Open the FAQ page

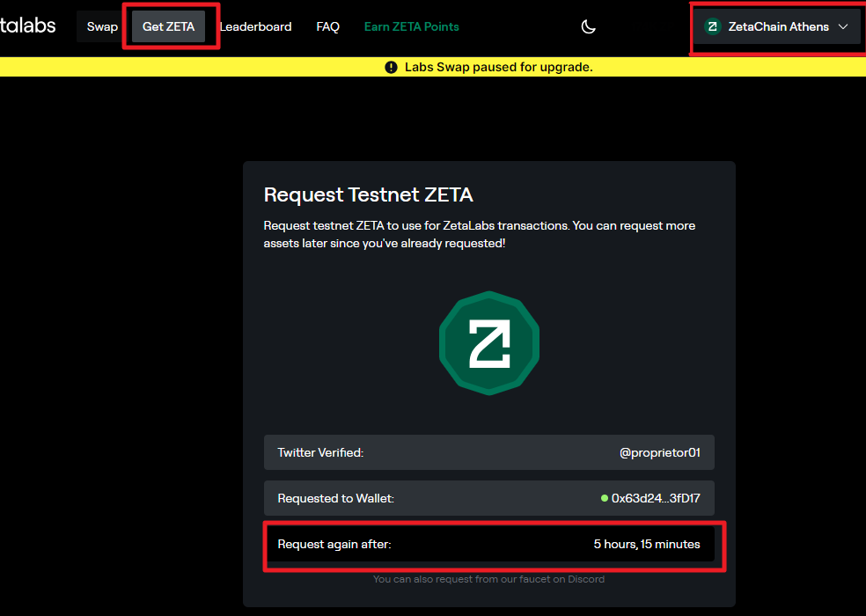point(327,26)
